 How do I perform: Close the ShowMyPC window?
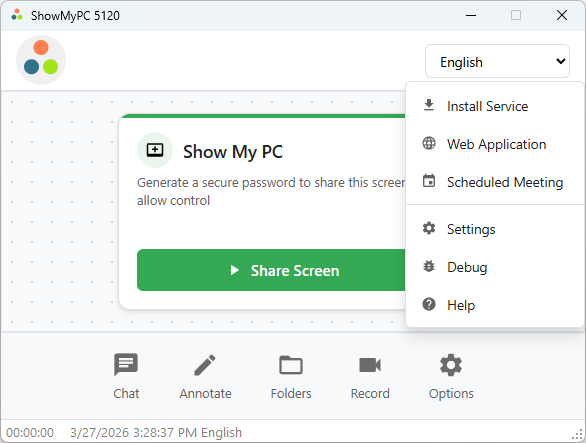point(562,15)
